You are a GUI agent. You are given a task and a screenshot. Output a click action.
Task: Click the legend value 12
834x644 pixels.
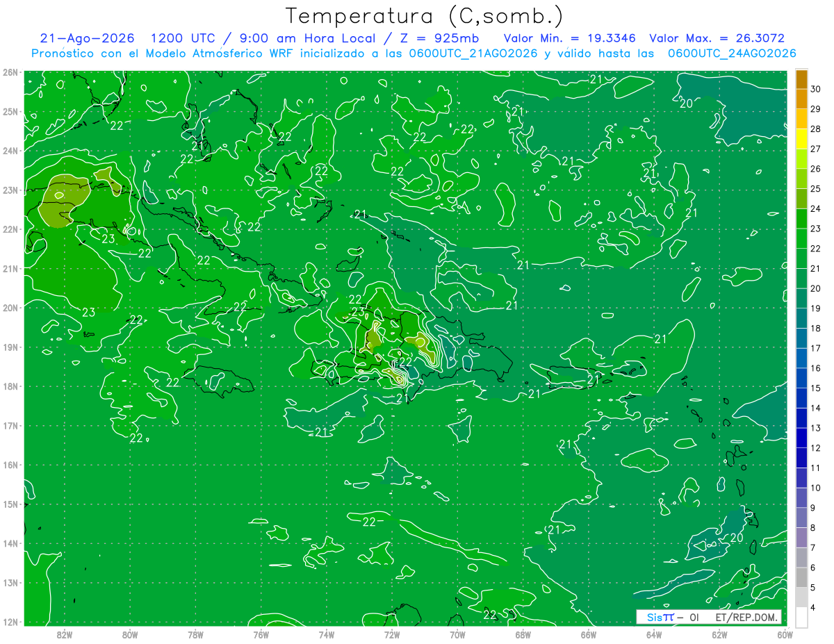point(816,448)
